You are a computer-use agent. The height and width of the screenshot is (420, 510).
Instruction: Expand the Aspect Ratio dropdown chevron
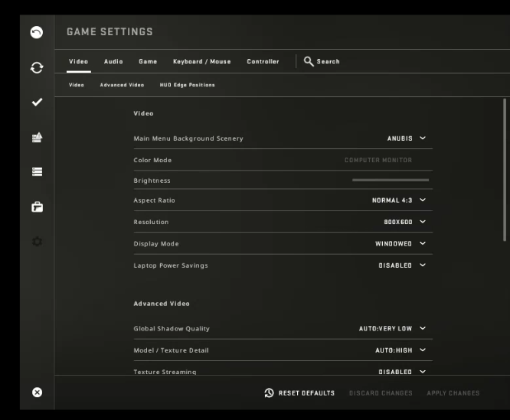tap(423, 200)
